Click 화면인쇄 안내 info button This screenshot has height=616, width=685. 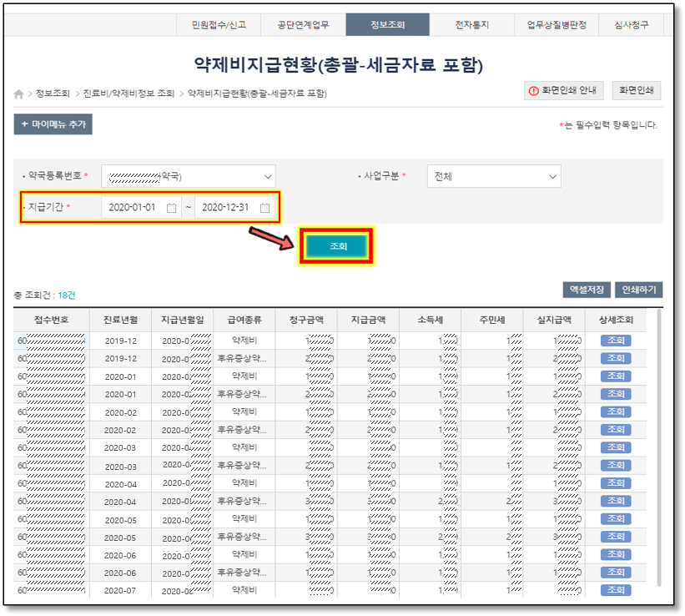[562, 91]
